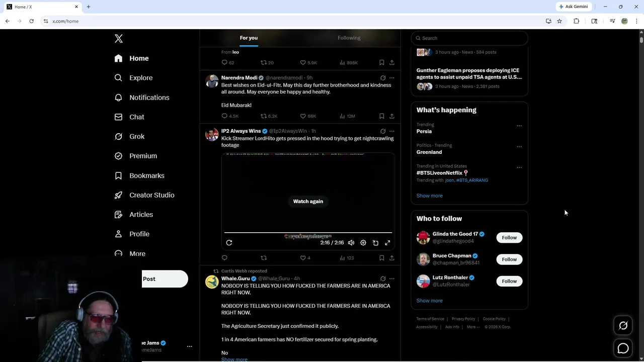Open Articles in the sidebar
The height and width of the screenshot is (362, 644).
[134, 215]
